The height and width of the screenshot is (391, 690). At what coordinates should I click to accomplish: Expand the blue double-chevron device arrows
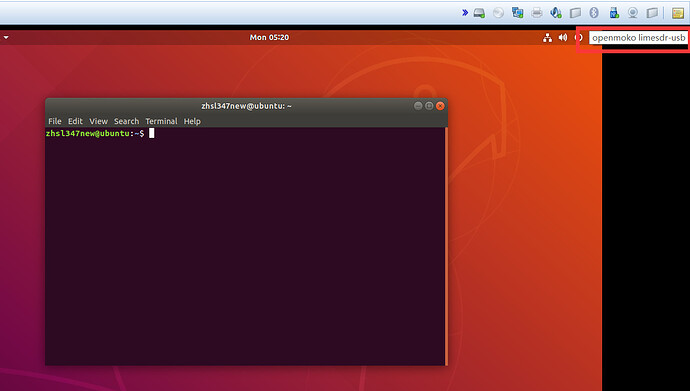click(465, 12)
